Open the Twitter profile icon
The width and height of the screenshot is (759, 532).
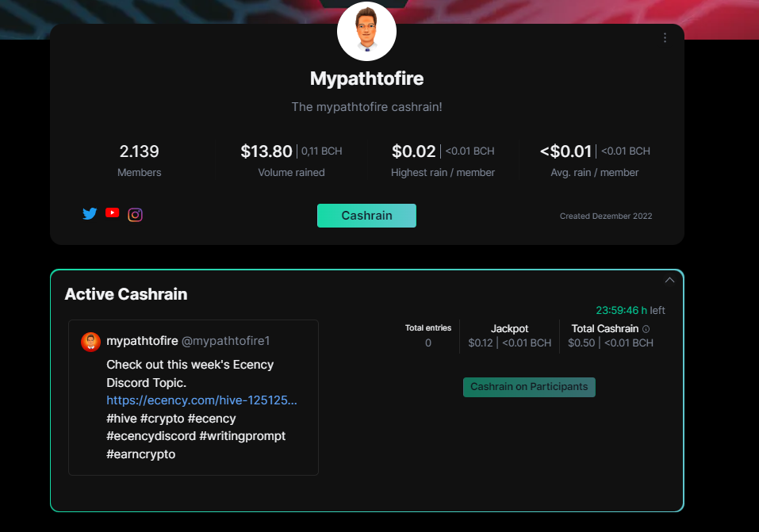90,213
